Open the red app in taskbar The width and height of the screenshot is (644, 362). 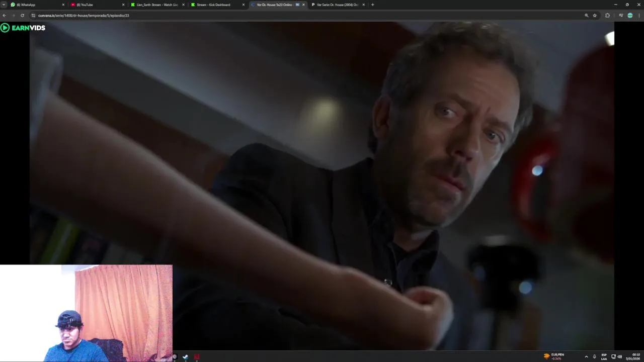coord(197,357)
